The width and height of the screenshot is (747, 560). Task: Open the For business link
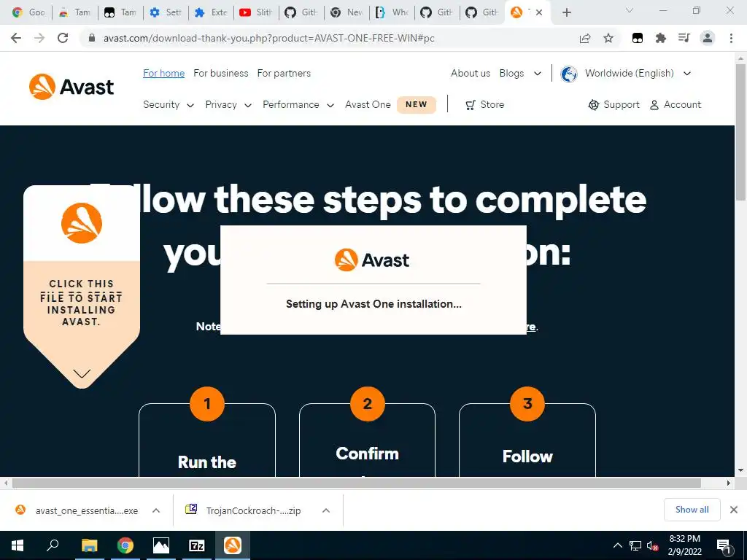220,74
